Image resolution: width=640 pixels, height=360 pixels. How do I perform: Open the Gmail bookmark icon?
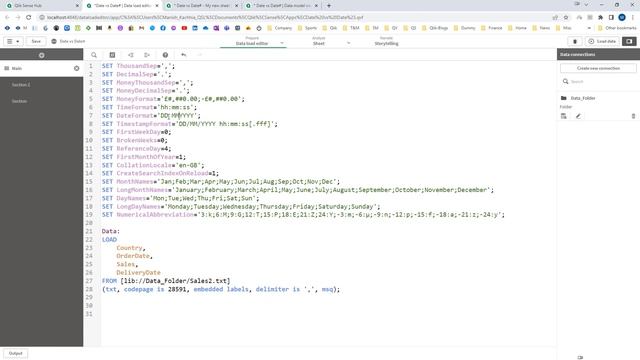pyautogui.click(x=142, y=28)
